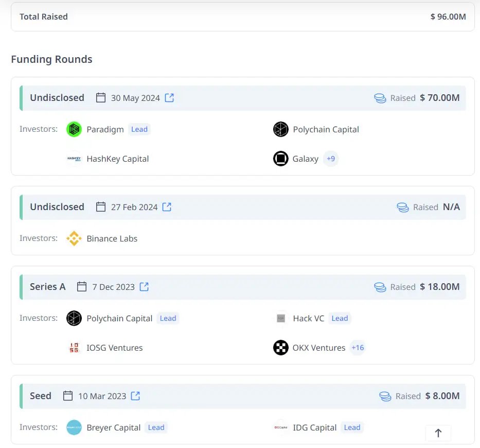Image resolution: width=480 pixels, height=448 pixels.
Task: Click the IOSG Ventures logo
Action: click(x=74, y=348)
